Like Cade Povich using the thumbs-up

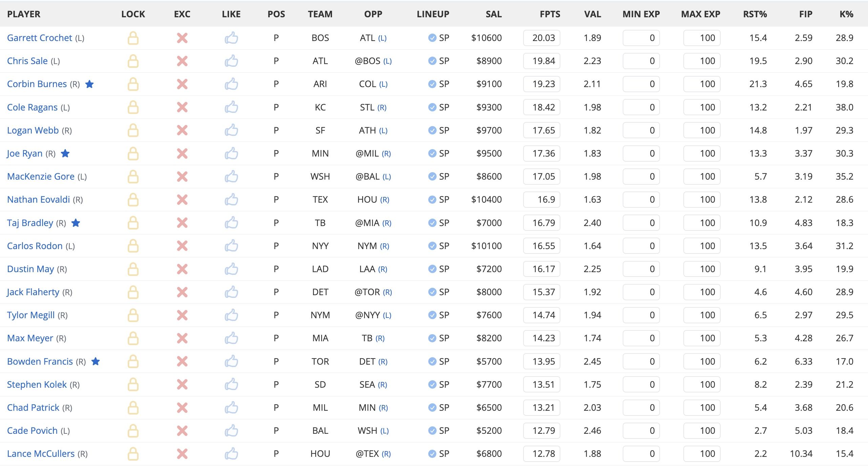(x=231, y=431)
